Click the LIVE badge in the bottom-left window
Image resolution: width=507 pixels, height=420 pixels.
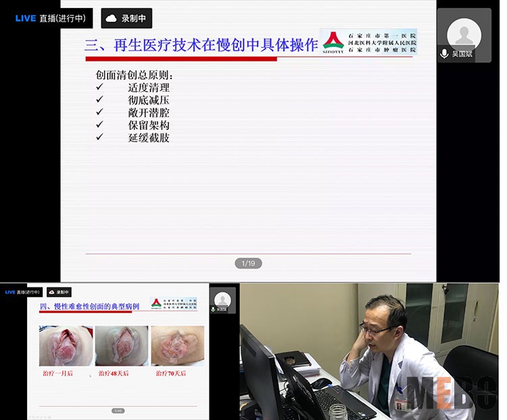point(23,292)
